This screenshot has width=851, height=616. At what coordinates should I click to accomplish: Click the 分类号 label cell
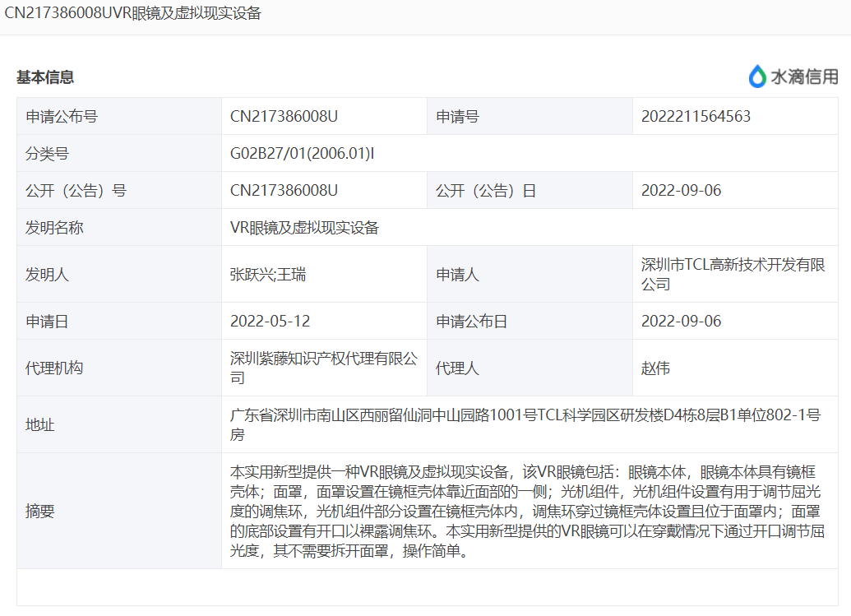tap(119, 154)
